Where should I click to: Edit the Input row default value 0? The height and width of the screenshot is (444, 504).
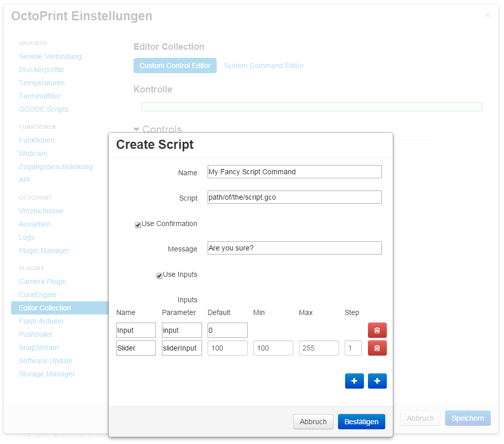coord(227,330)
